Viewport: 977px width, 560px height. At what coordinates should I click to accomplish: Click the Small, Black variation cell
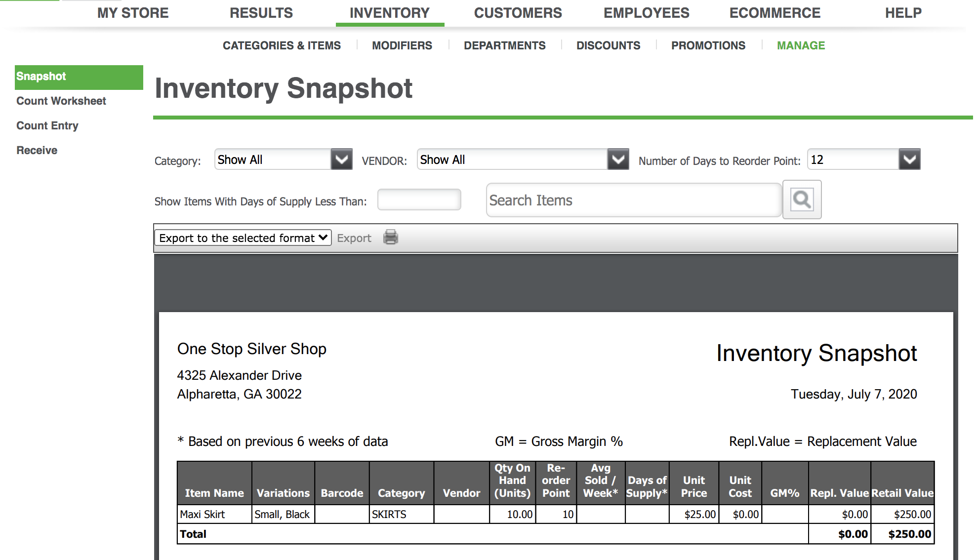[283, 514]
